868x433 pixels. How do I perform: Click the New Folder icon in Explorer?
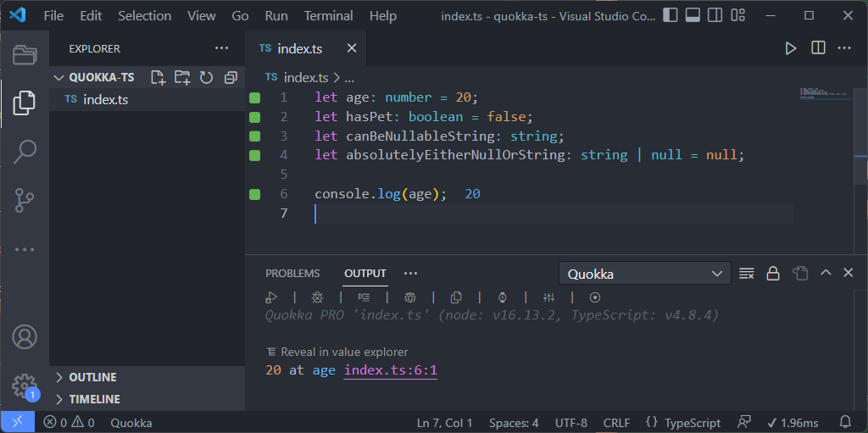click(182, 77)
